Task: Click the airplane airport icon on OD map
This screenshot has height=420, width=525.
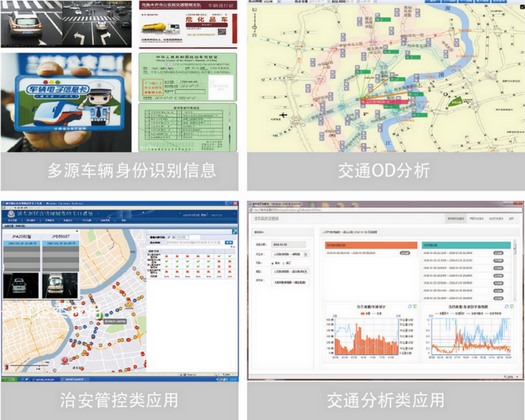Action: click(x=283, y=115)
